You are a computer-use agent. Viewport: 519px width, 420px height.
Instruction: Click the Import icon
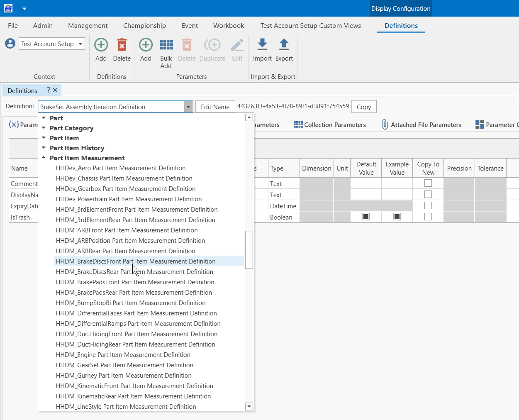click(262, 45)
